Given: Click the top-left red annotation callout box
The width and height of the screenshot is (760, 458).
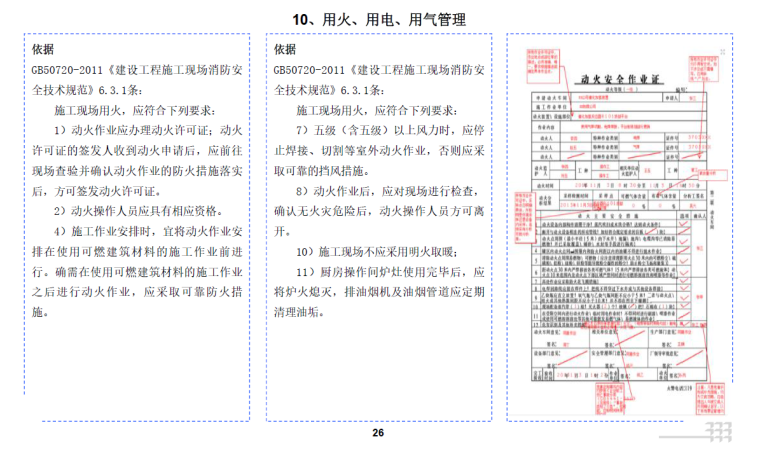Looking at the screenshot, I should (540, 60).
